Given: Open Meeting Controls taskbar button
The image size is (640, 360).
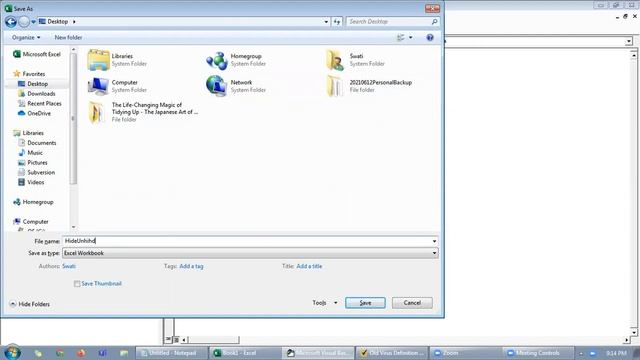Looking at the screenshot, I should click(538, 353).
